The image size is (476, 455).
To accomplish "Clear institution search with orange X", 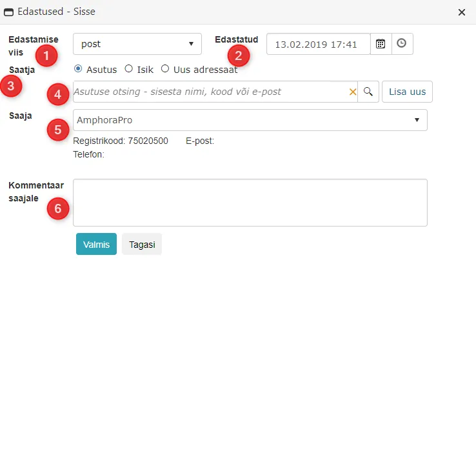I will pyautogui.click(x=353, y=92).
